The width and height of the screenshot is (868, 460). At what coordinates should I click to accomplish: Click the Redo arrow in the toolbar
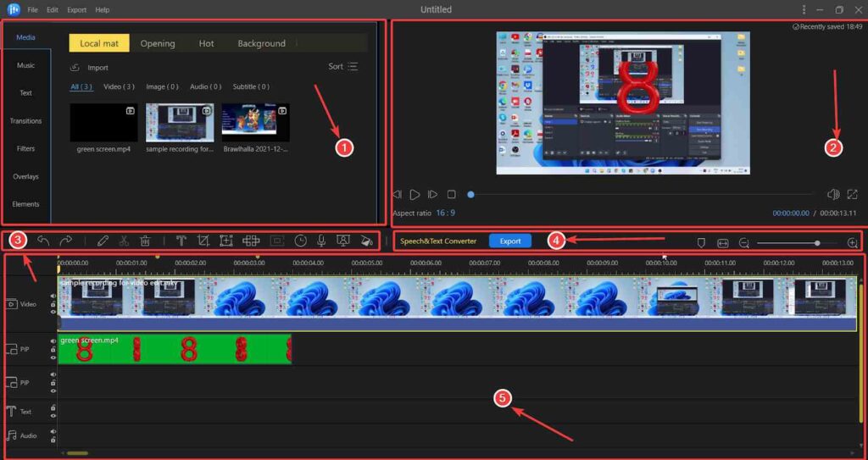pos(65,241)
